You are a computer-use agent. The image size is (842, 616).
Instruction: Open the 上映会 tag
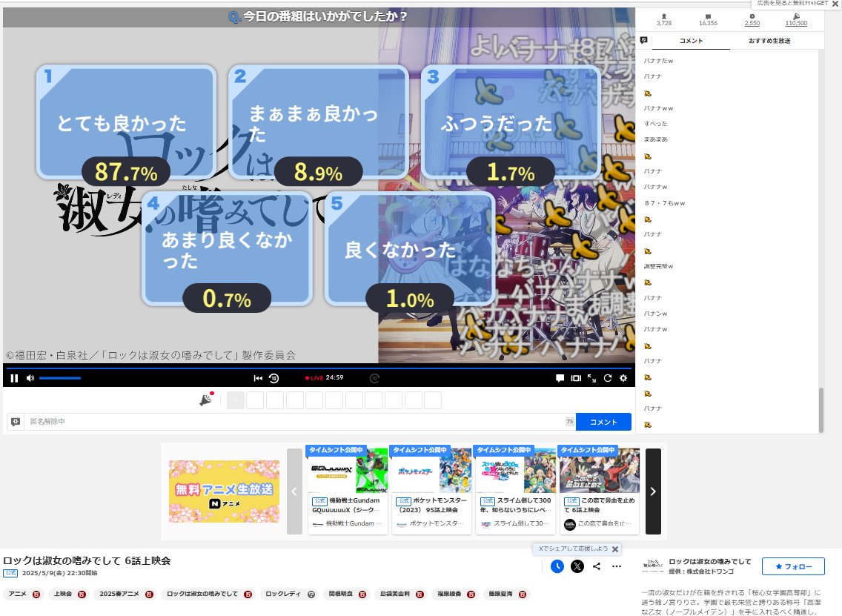(x=63, y=594)
